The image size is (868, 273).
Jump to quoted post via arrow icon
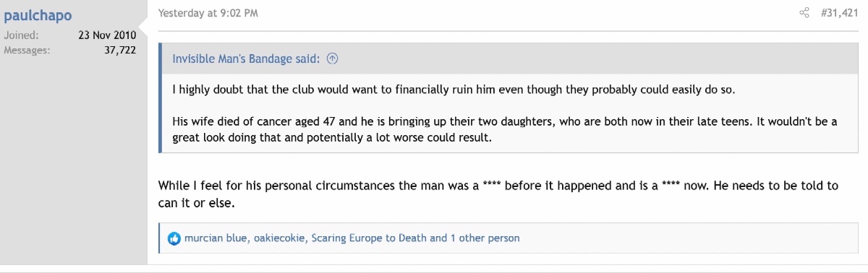pyautogui.click(x=333, y=59)
